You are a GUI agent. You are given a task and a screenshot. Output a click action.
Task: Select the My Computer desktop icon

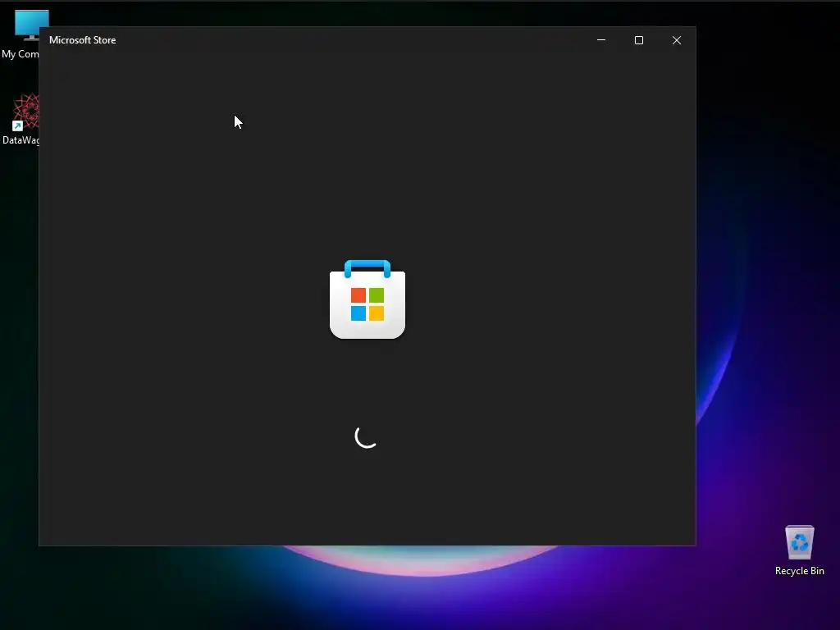pos(24,34)
